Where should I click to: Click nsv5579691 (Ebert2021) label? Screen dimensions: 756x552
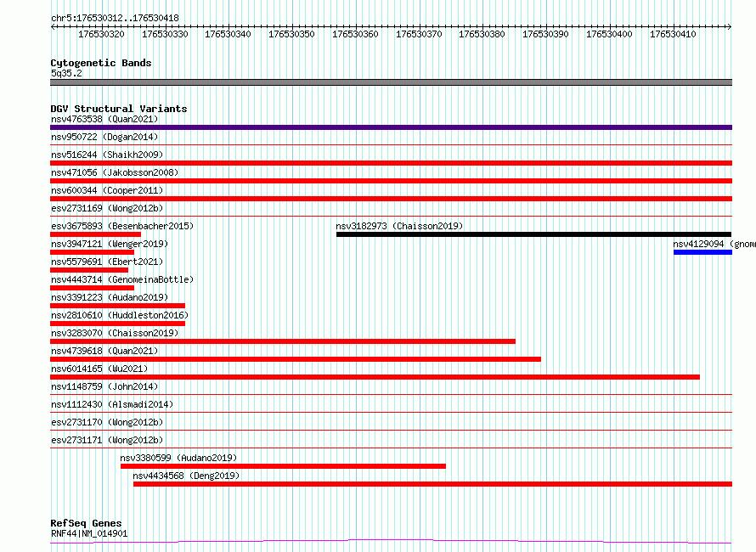coord(107,262)
